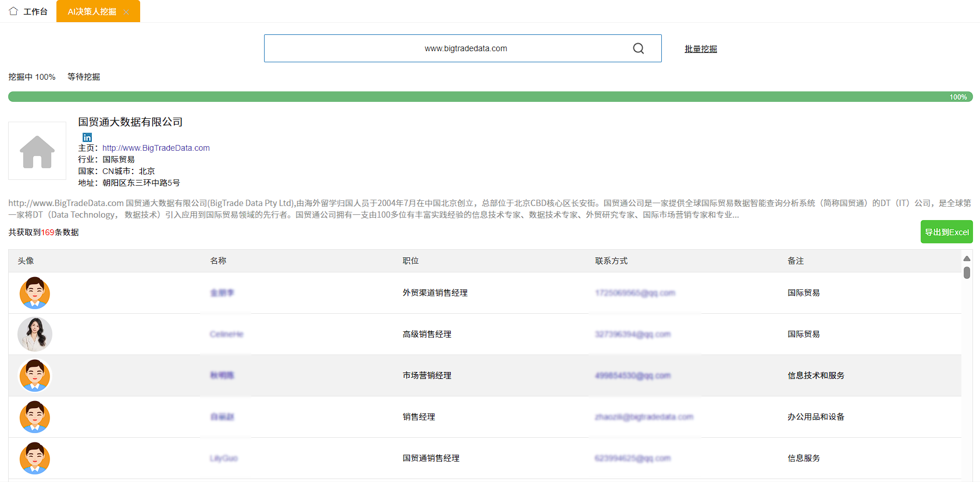The width and height of the screenshot is (980, 482).
Task: Click the 国贸通销售经理 position cell
Action: 431,458
